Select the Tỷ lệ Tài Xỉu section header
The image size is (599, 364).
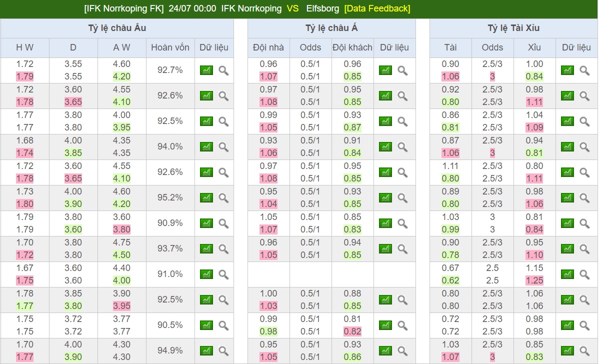point(513,28)
